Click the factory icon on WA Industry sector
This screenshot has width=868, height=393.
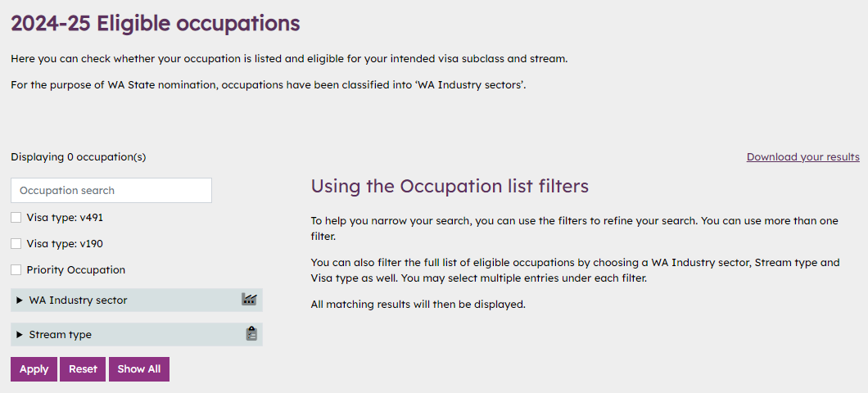click(250, 300)
